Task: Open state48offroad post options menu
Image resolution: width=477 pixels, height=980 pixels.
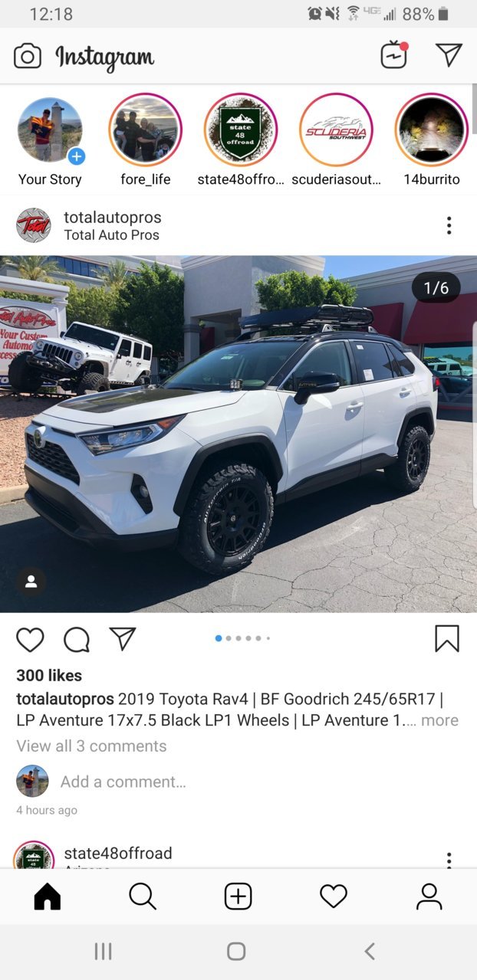Action: [x=449, y=860]
